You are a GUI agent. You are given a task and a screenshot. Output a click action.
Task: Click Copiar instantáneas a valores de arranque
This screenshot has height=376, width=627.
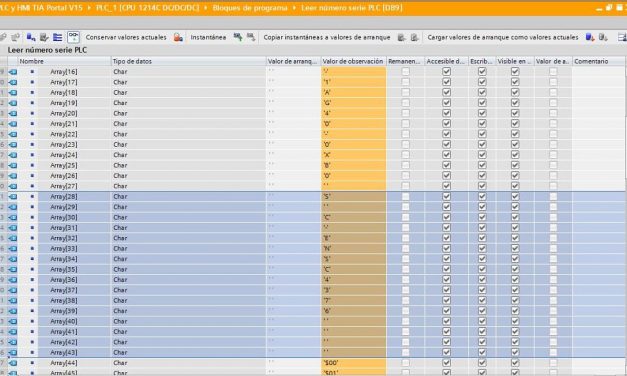pyautogui.click(x=327, y=37)
